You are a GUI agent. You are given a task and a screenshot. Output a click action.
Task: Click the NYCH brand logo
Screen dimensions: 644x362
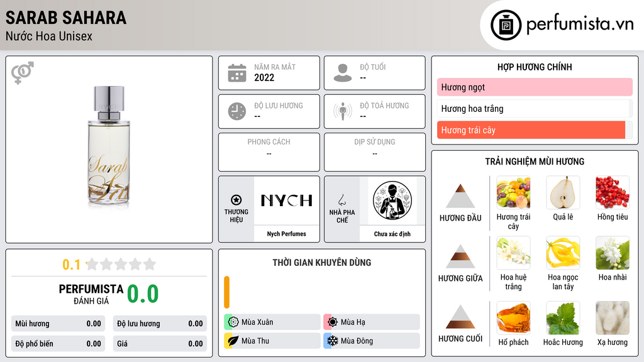click(x=287, y=200)
